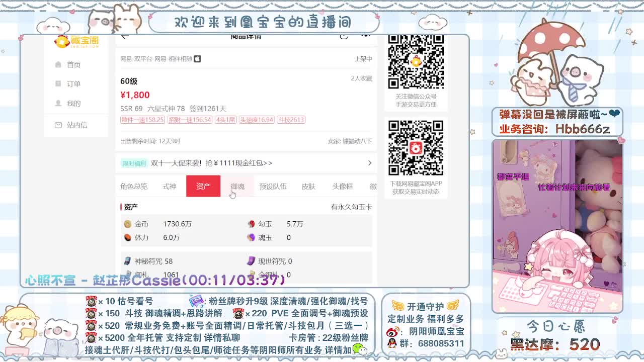This screenshot has height=362, width=644.
Task: Click the 5.7万 jade value
Action: 295,224
